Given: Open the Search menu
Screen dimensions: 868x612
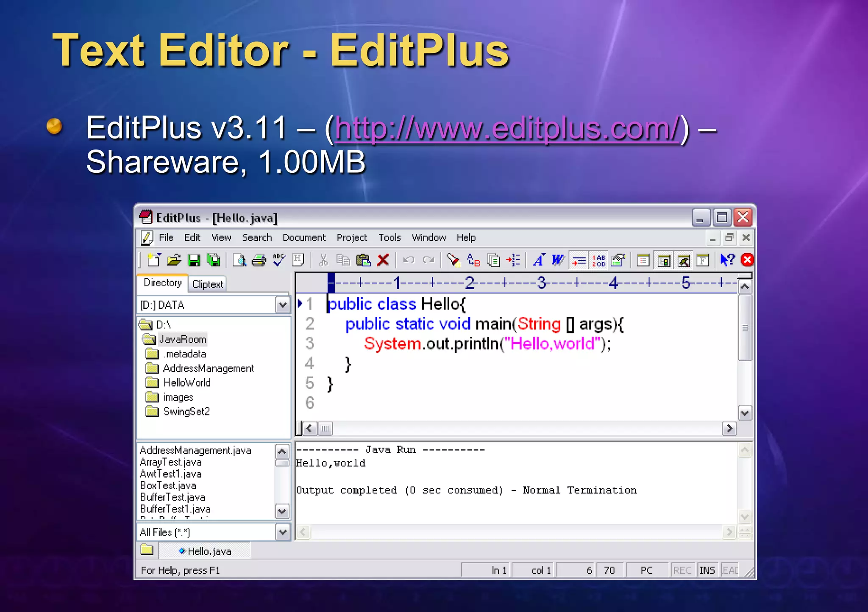Looking at the screenshot, I should pyautogui.click(x=257, y=238).
